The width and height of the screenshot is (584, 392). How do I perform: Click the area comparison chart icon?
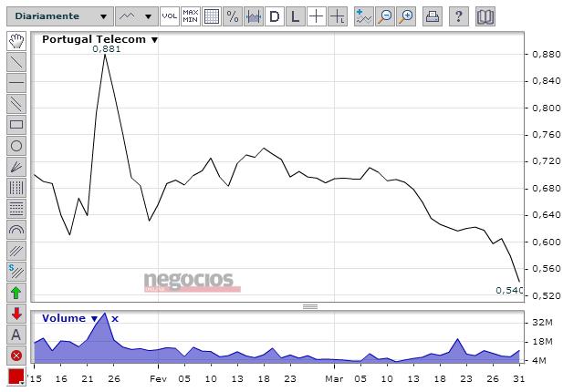pos(254,16)
